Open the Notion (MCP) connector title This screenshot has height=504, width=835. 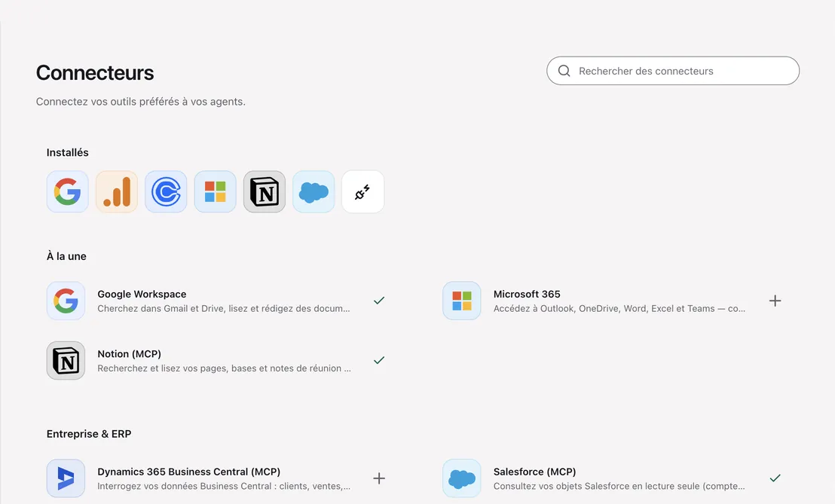click(130, 354)
